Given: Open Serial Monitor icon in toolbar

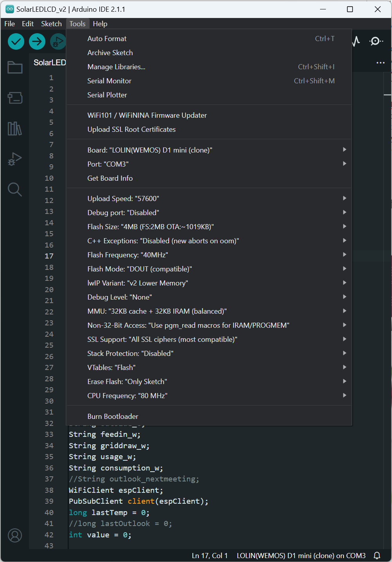Looking at the screenshot, I should tap(376, 41).
